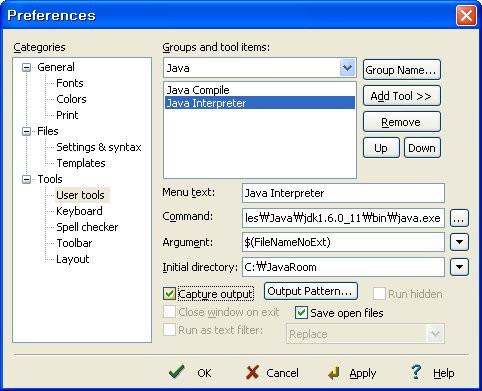Click Add Tool >> button
Image resolution: width=482 pixels, height=391 pixels.
(x=401, y=96)
